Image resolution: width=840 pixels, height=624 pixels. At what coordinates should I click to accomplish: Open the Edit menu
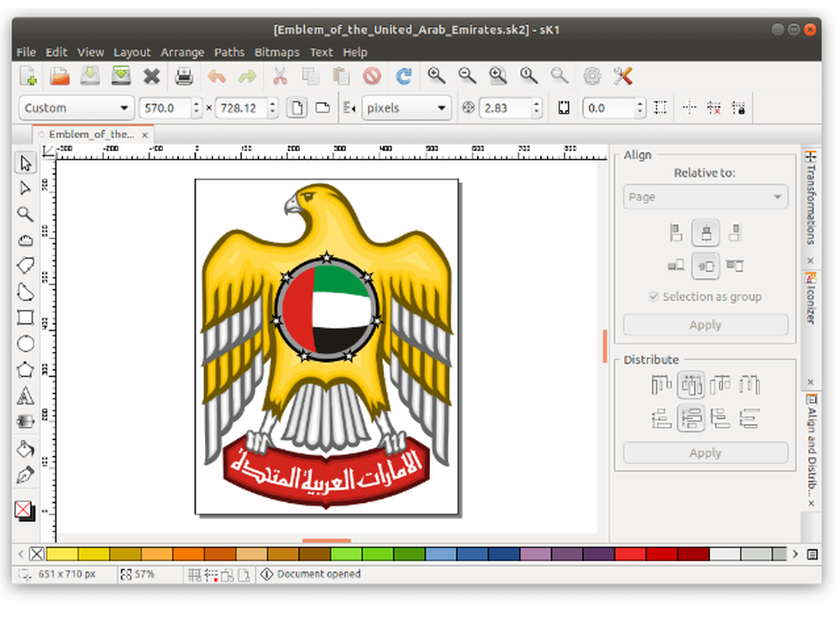pyautogui.click(x=56, y=53)
